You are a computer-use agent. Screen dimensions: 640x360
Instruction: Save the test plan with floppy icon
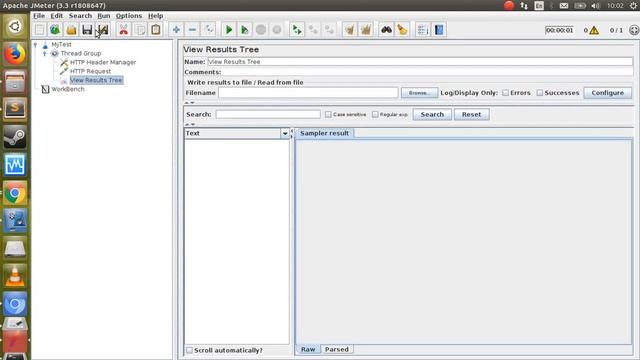coord(87,30)
